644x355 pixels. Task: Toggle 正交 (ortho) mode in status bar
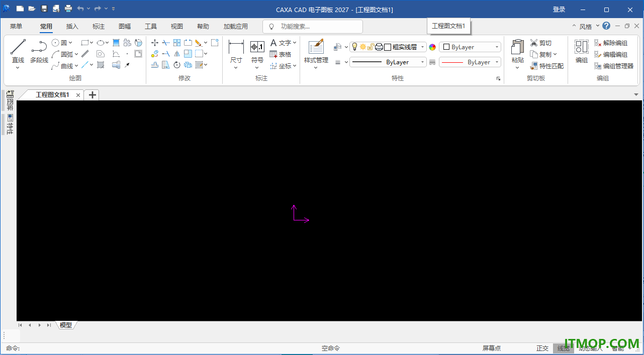tap(542, 348)
